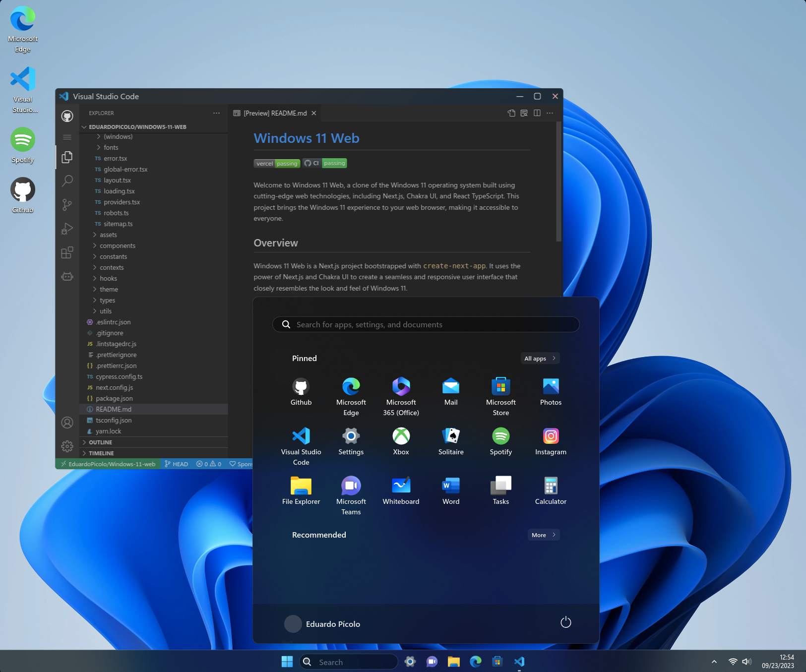Open the Accounts icon in the sidebar
The width and height of the screenshot is (806, 672).
point(67,422)
